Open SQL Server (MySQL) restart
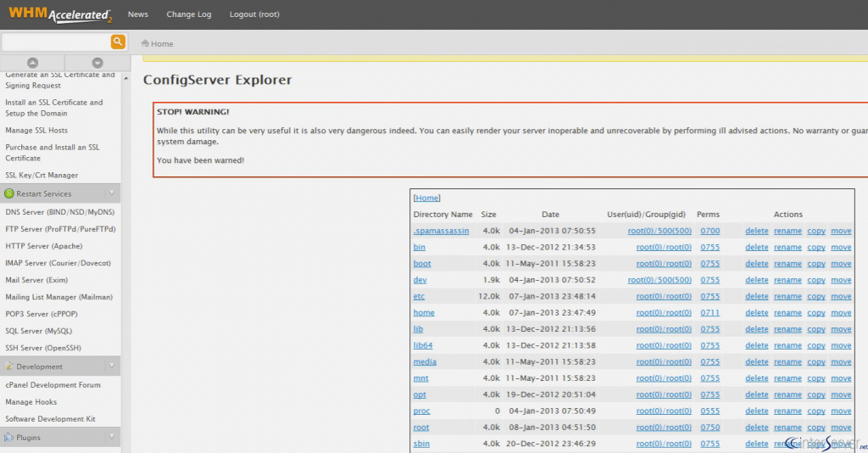 [x=39, y=331]
